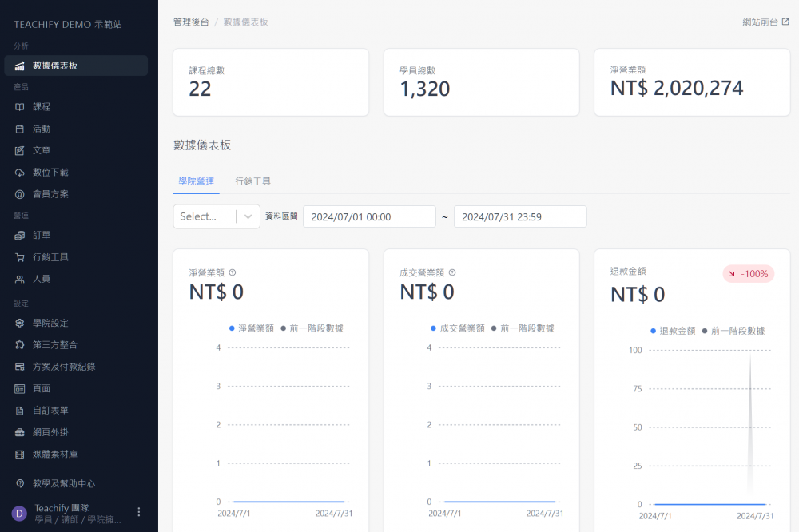Click the 媒體素材庫 film icon

pos(20,455)
